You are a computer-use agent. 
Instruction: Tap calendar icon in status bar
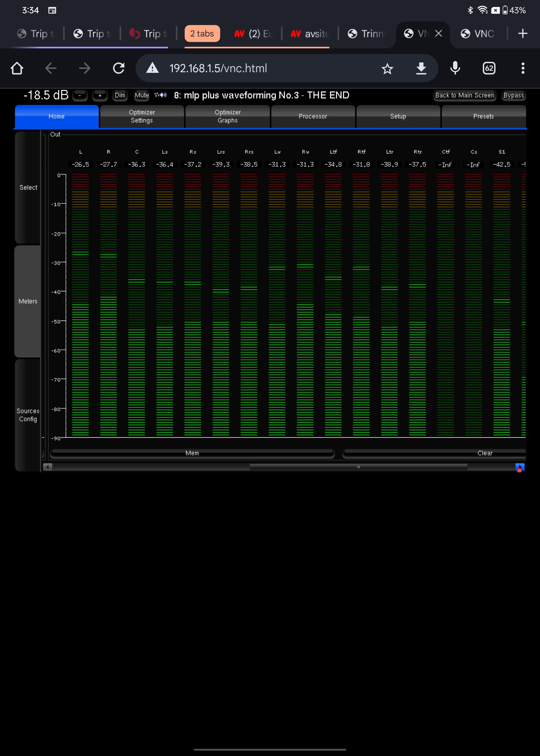[52, 10]
